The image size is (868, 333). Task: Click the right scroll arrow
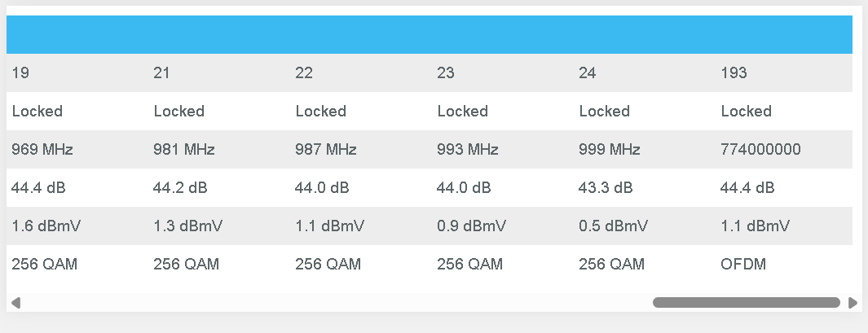pos(853,303)
